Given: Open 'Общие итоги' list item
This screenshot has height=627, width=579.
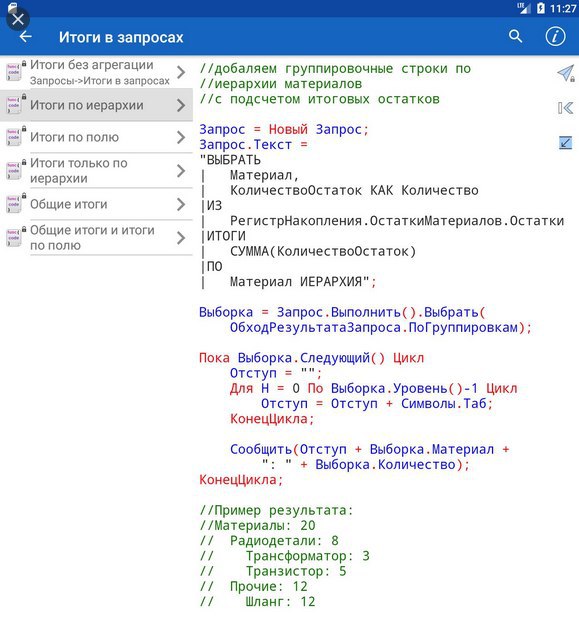Looking at the screenshot, I should coord(96,204).
